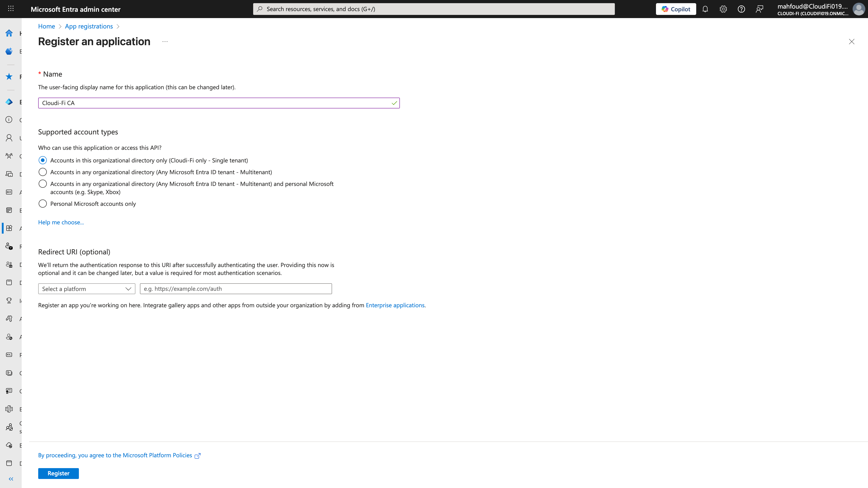This screenshot has height=488, width=868.
Task: Click the feedback icon in the top bar
Action: coord(759,9)
